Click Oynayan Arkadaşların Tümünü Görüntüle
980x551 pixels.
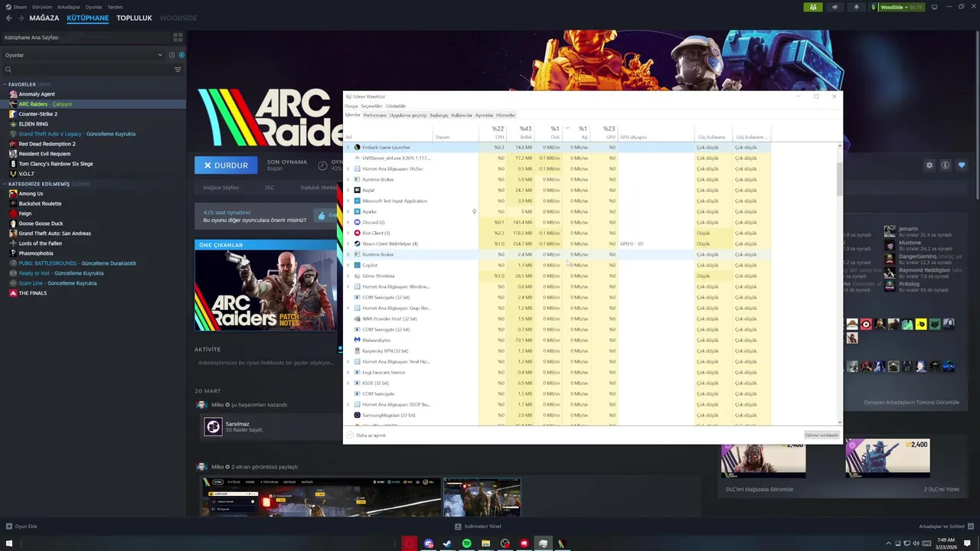tap(911, 403)
